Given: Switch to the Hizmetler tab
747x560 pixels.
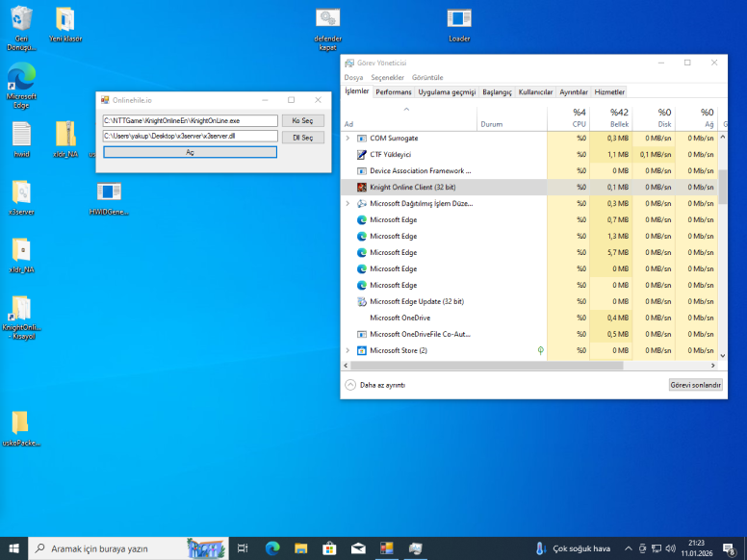Looking at the screenshot, I should 609,92.
